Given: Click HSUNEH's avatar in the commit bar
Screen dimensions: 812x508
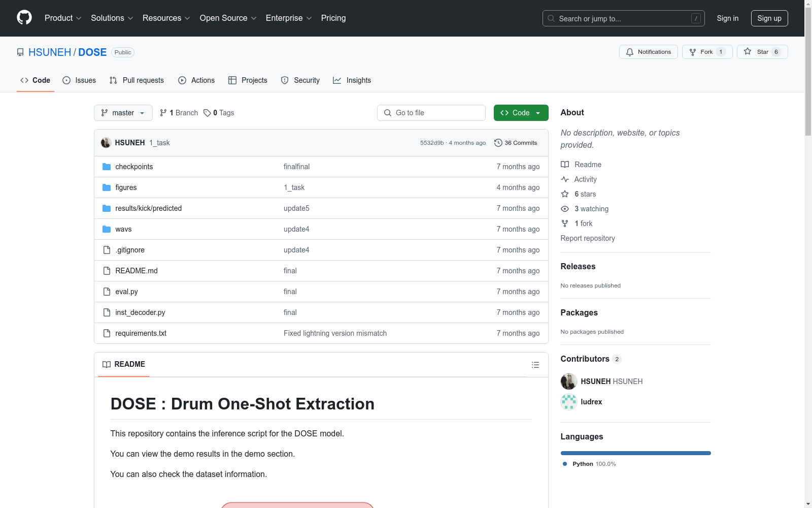Looking at the screenshot, I should point(106,143).
